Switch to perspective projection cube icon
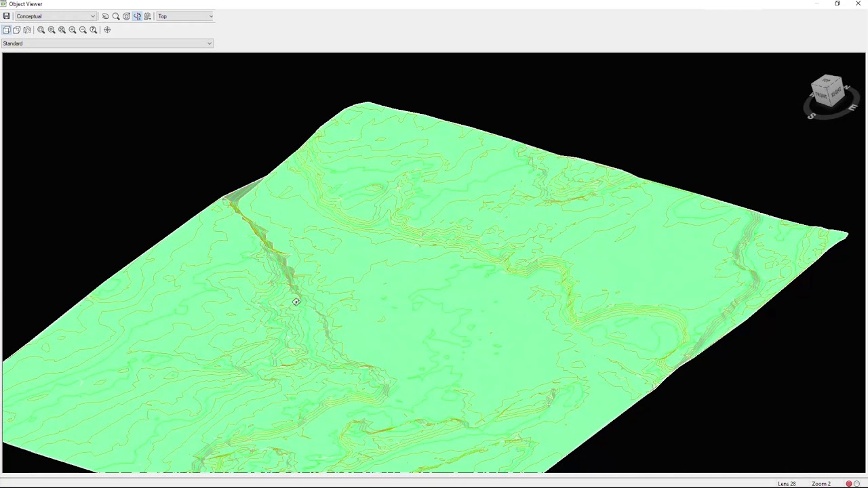The width and height of the screenshot is (868, 488). (x=17, y=30)
